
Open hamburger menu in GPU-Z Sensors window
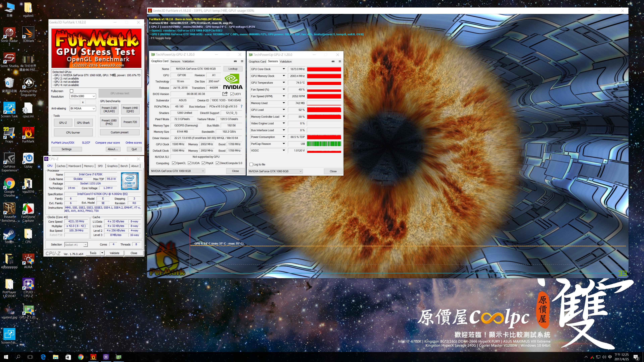[340, 62]
